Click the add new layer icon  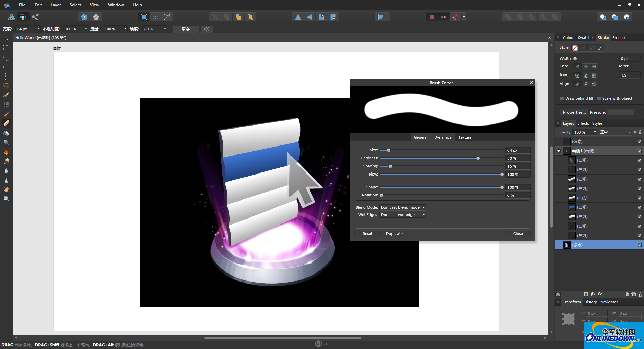coord(627,294)
